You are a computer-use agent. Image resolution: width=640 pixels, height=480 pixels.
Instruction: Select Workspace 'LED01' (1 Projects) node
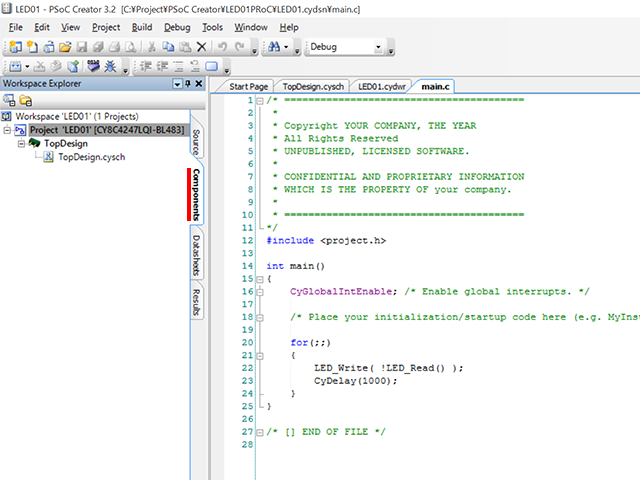pos(77,116)
